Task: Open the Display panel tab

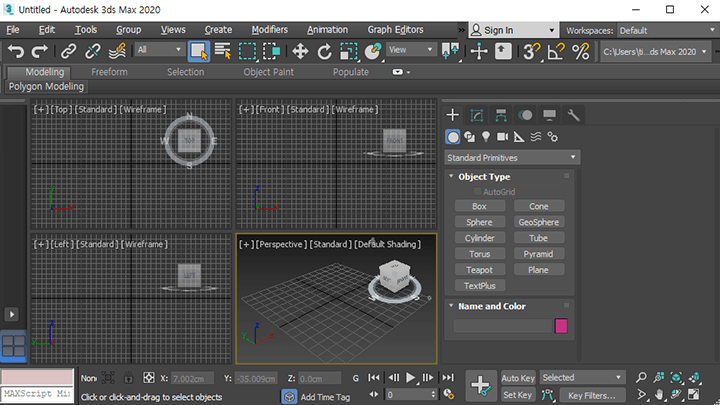Action: pyautogui.click(x=549, y=115)
